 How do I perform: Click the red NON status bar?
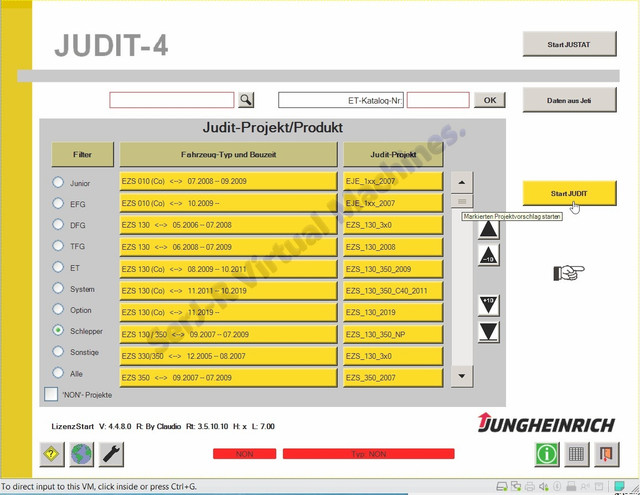click(244, 454)
